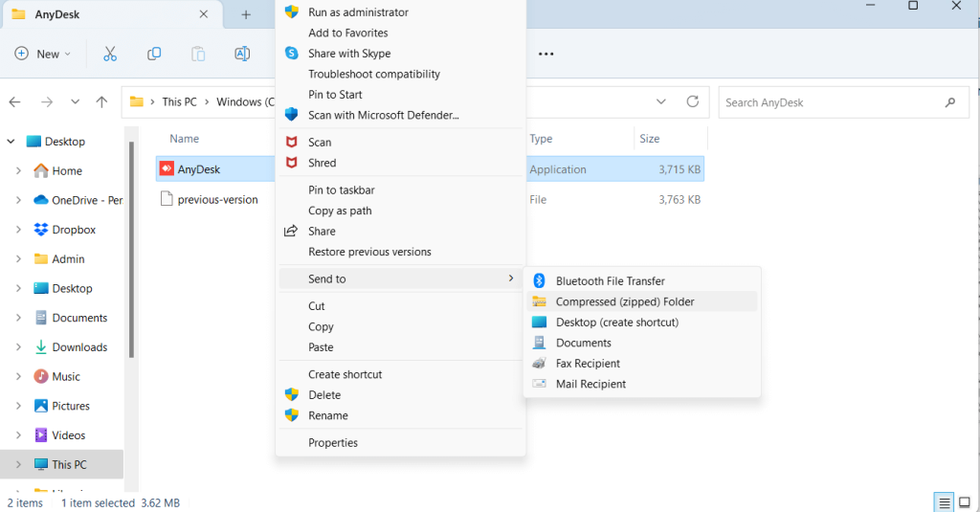Open the See more ellipsis menu
This screenshot has width=980, height=512.
(546, 54)
